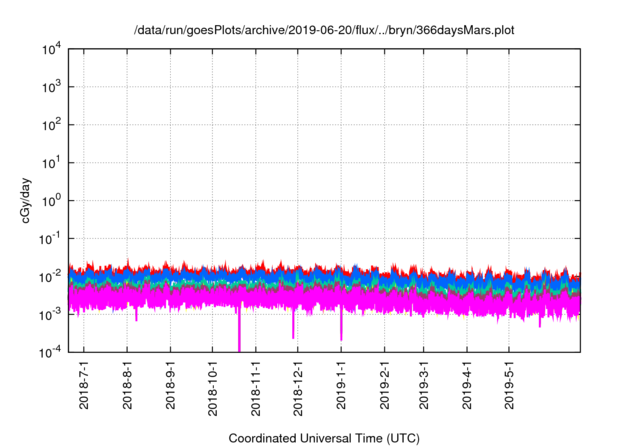Click the 2018-11-1 date label
Viewport: 640px width, 448px height.
point(256,388)
